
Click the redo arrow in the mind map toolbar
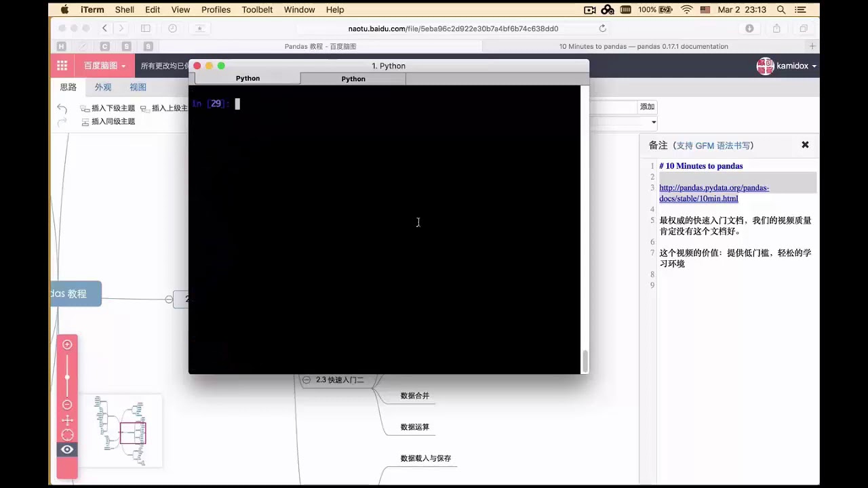(x=62, y=122)
